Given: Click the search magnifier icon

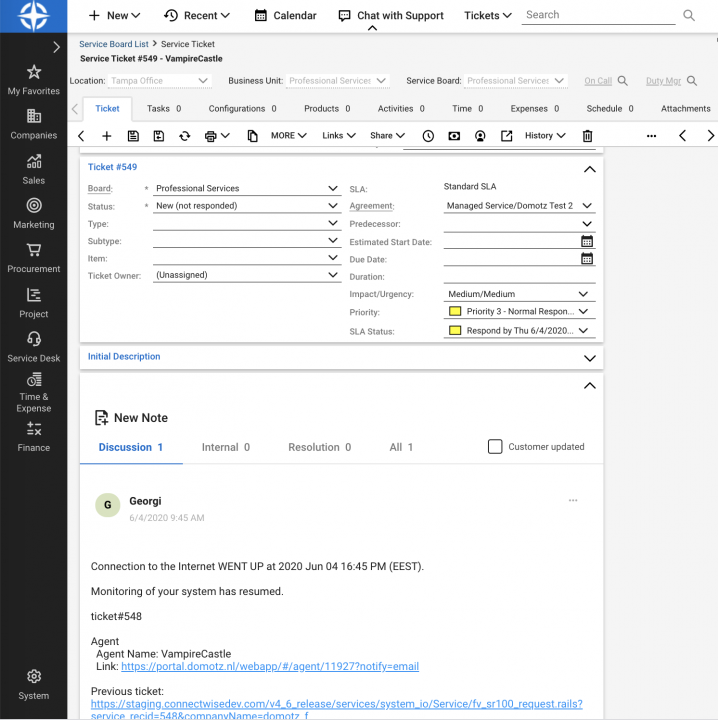Looking at the screenshot, I should 688,16.
